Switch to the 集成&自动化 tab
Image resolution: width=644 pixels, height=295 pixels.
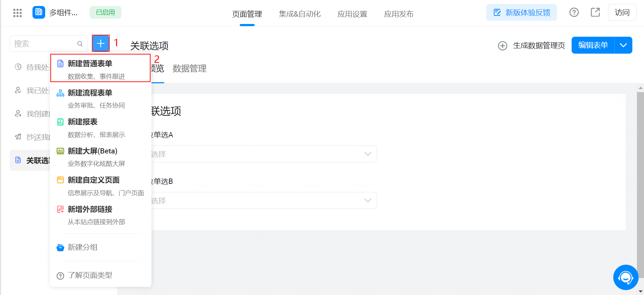point(300,14)
